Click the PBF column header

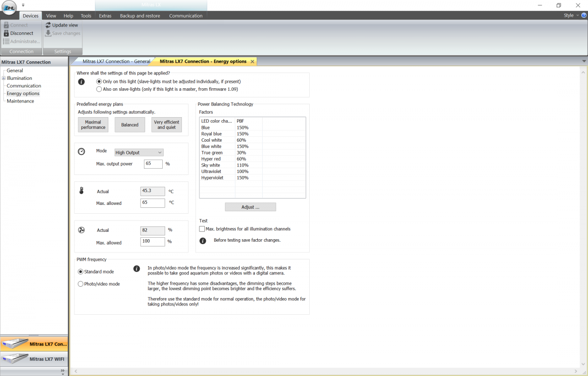[249, 121]
